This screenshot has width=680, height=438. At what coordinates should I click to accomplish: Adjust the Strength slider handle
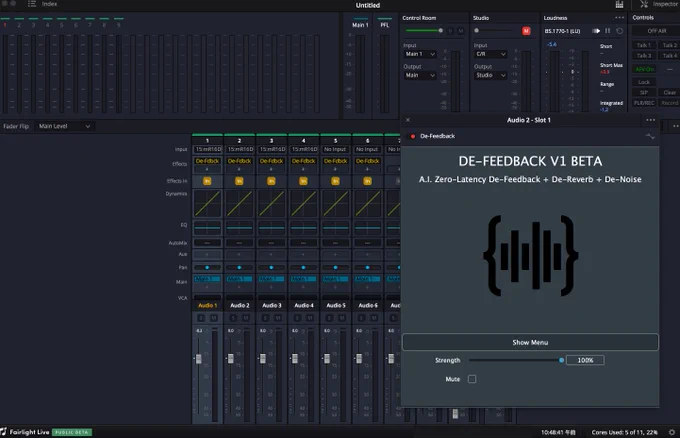point(562,360)
